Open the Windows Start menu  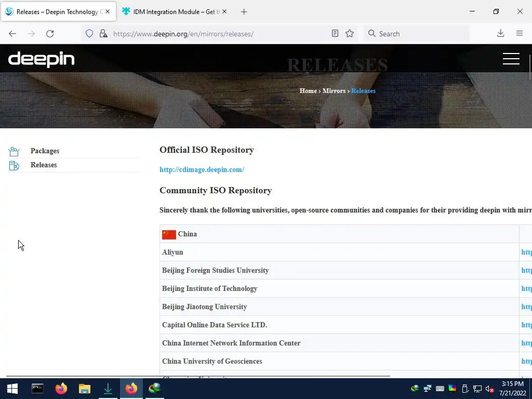click(x=12, y=389)
